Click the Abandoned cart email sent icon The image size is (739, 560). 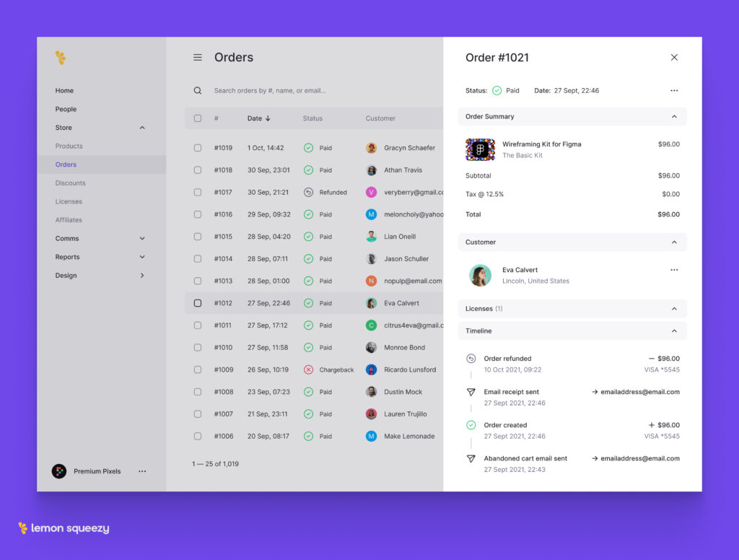click(x=471, y=458)
